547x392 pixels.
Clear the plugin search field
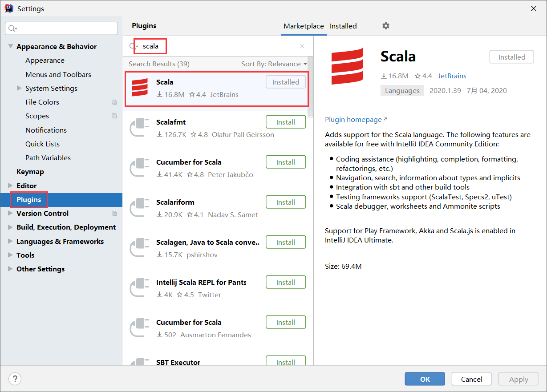point(302,46)
